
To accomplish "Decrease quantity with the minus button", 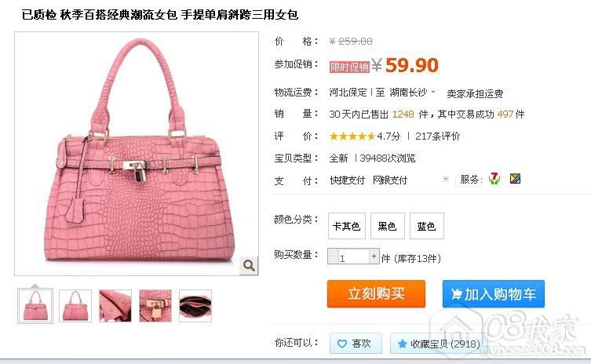I will coord(333,257).
